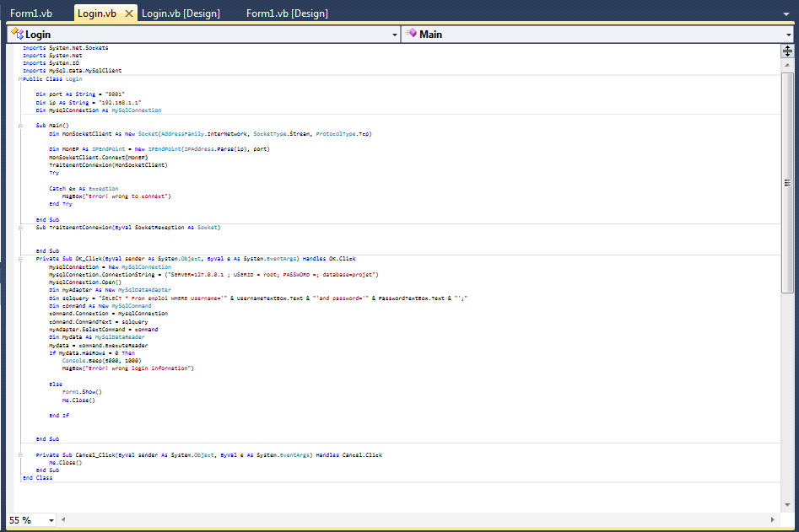Screen dimensions: 799x532
Task: Click the horizontal scrollbar left arrow
Action: [65, 519]
